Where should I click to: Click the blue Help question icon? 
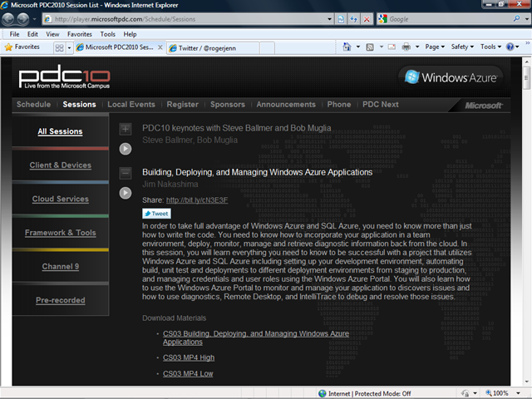click(x=510, y=47)
